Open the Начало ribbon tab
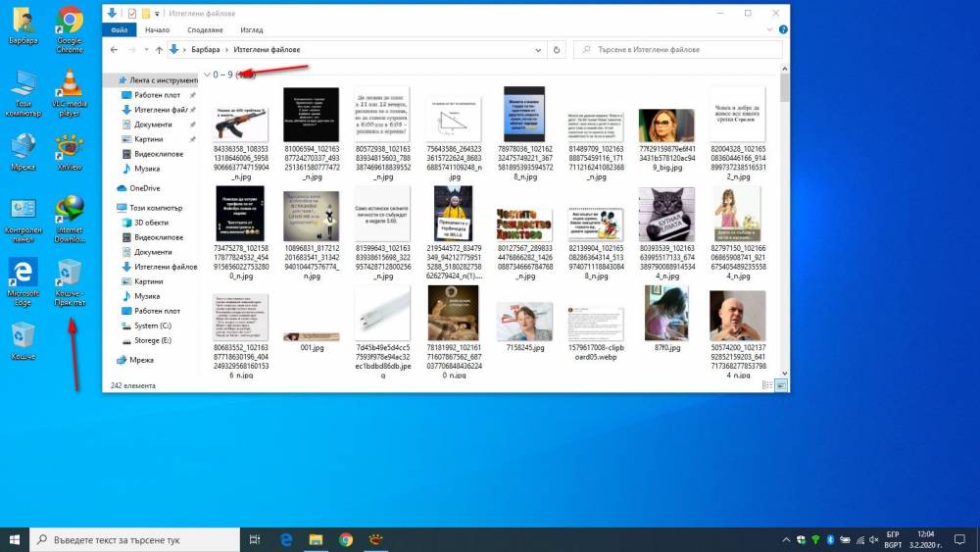The height and width of the screenshot is (552, 980). [x=157, y=29]
